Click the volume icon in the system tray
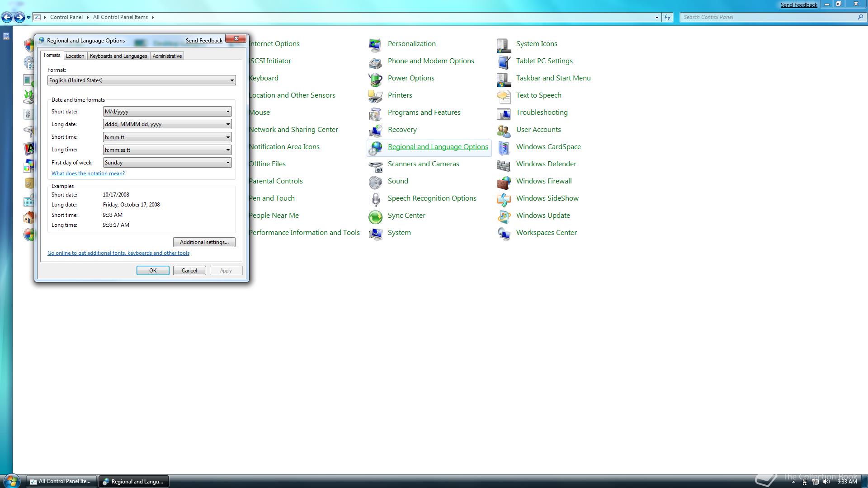 (826, 482)
